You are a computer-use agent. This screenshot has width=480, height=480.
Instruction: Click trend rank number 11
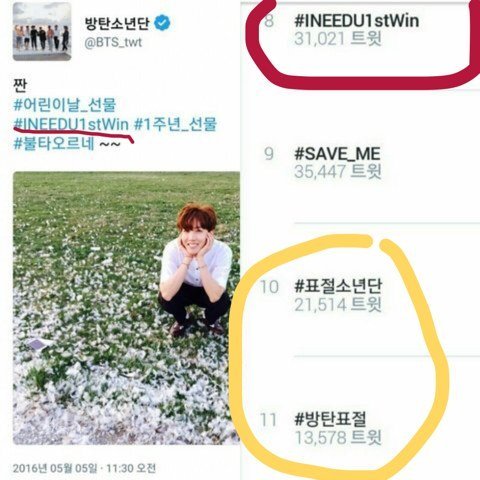pyautogui.click(x=269, y=420)
